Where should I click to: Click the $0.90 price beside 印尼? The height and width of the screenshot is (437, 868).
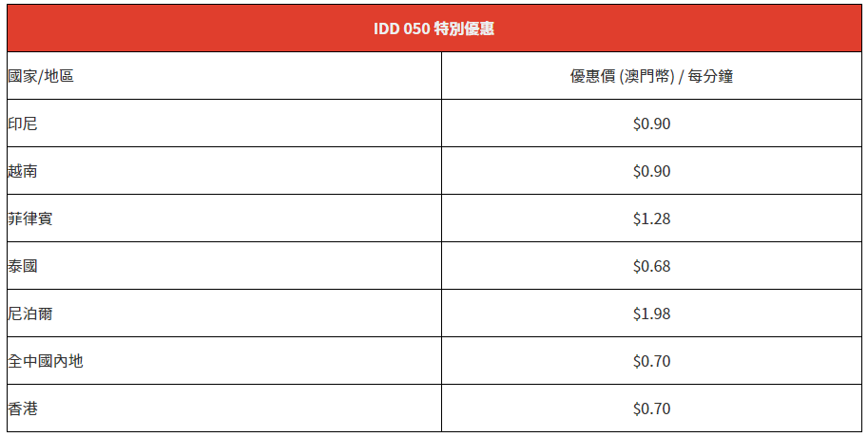[651, 123]
